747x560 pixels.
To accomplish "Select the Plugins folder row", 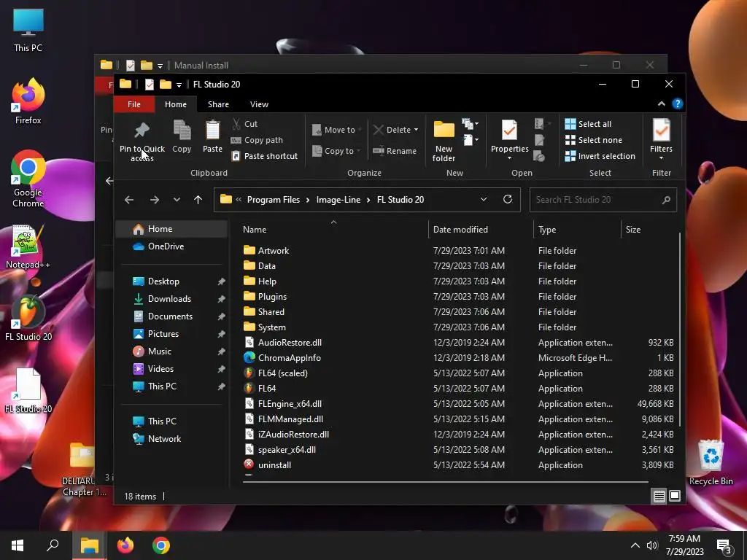I will 458,296.
